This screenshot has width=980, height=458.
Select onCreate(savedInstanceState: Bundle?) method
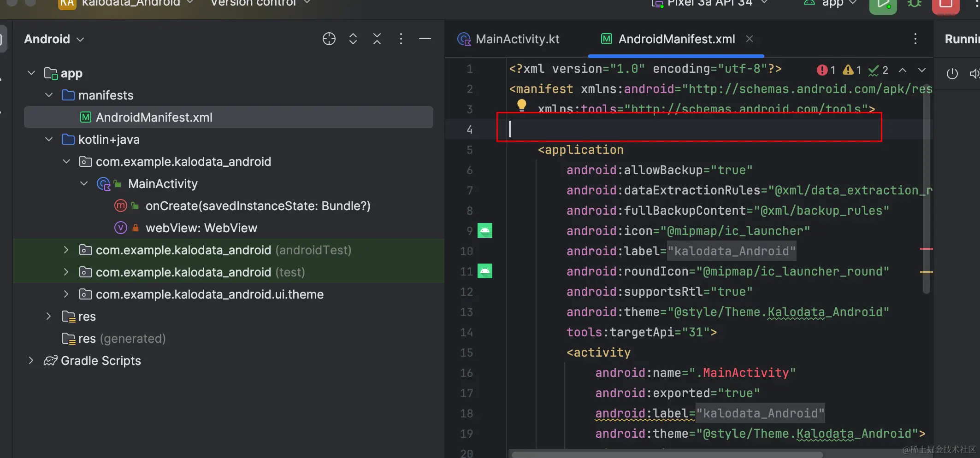pos(258,206)
